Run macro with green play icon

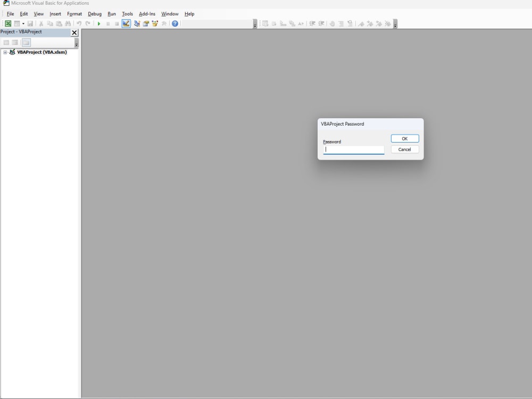pos(99,23)
